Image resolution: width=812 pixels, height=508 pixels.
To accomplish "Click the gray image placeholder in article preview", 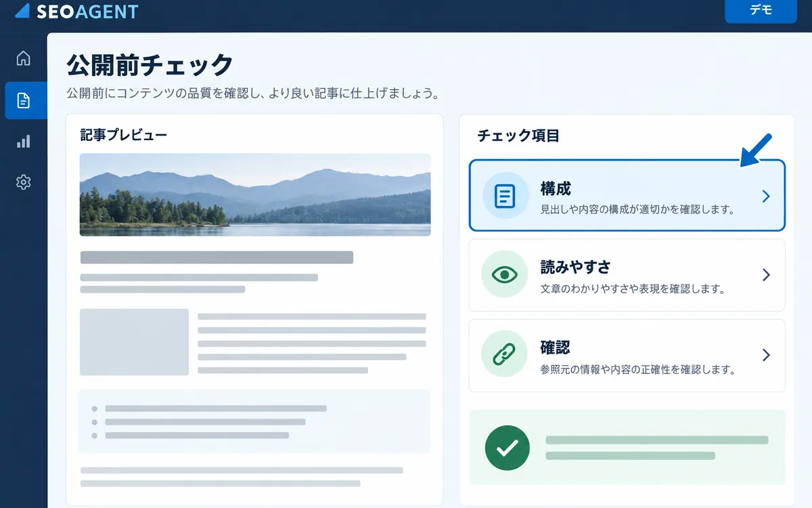I will 134,342.
